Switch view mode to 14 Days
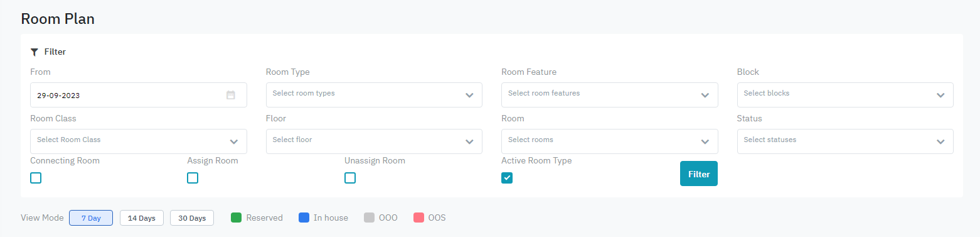 142,218
